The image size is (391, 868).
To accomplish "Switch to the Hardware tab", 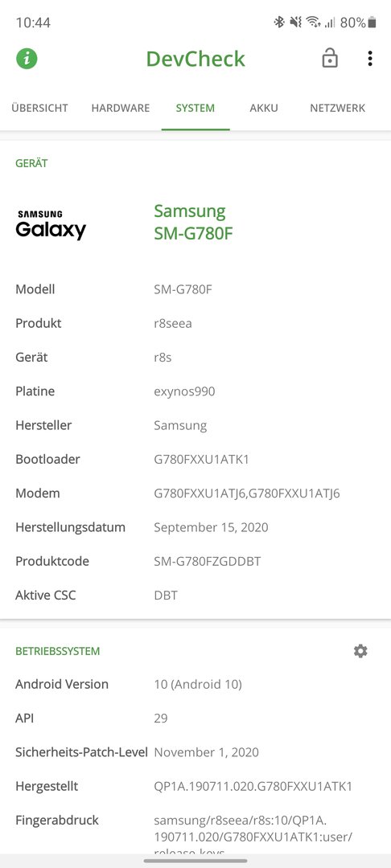I will coord(121,108).
